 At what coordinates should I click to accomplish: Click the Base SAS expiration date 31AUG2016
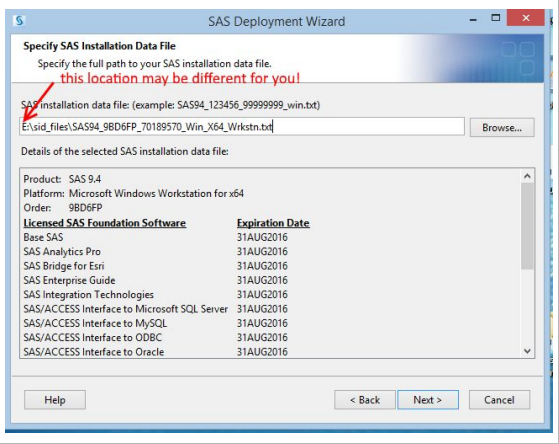click(262, 237)
